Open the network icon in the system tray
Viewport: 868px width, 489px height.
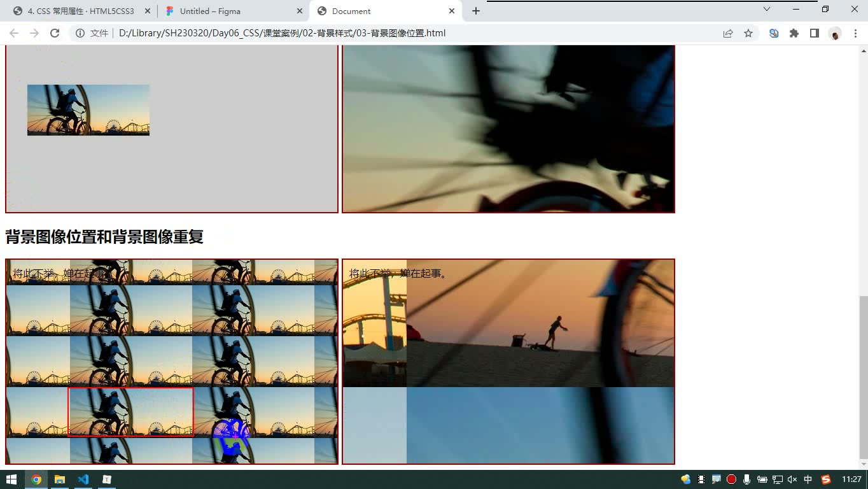click(x=777, y=479)
